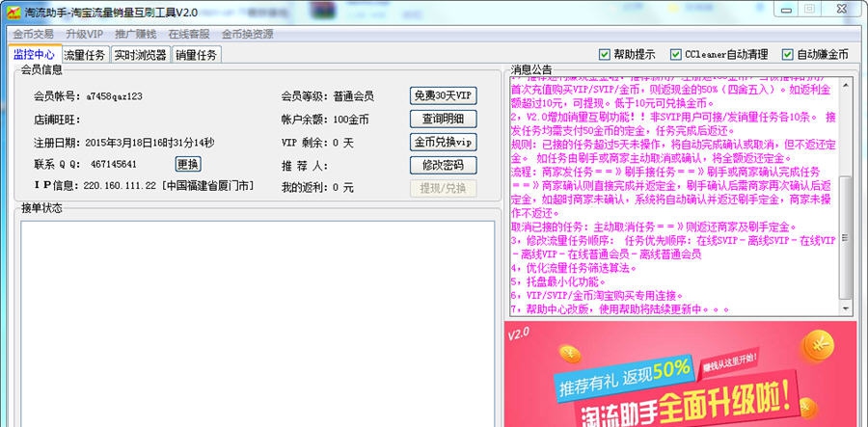The height and width of the screenshot is (427, 868).
Task: Open the 金币换资源 menu
Action: pyautogui.click(x=248, y=35)
